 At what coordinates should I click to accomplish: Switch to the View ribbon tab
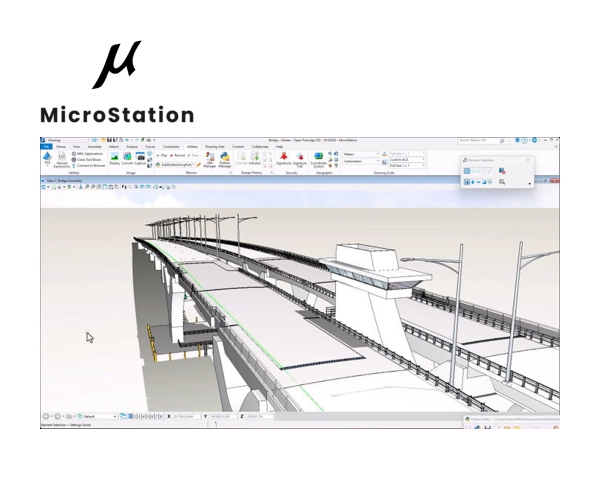tap(77, 147)
